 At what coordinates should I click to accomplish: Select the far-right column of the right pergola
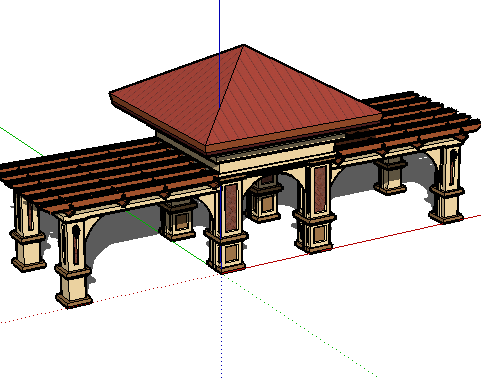click(447, 183)
